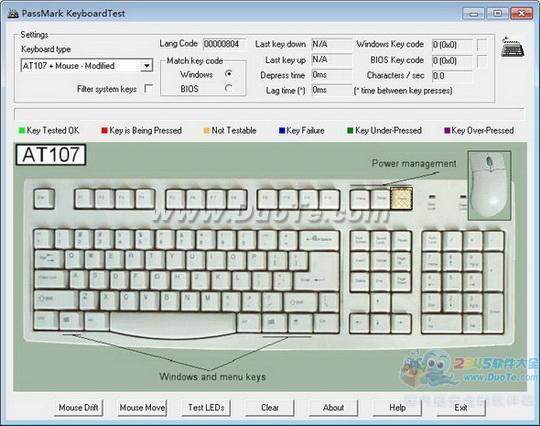Select Windows match key code option

click(x=228, y=74)
